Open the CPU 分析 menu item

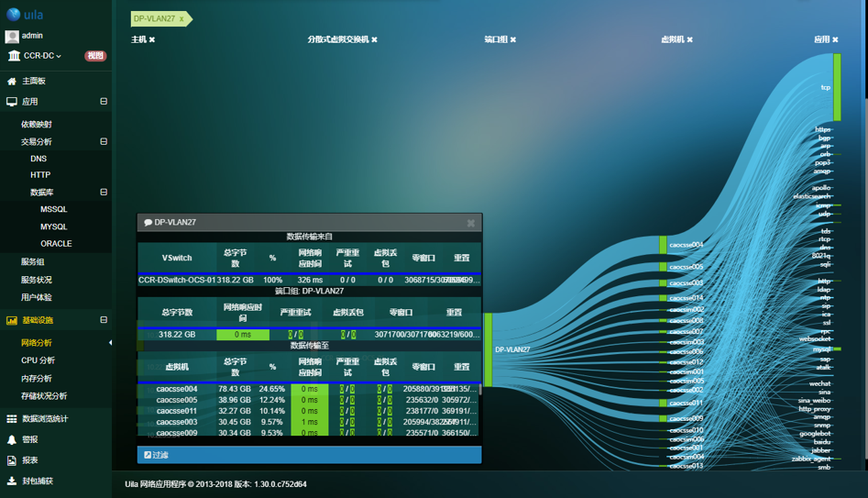point(38,360)
